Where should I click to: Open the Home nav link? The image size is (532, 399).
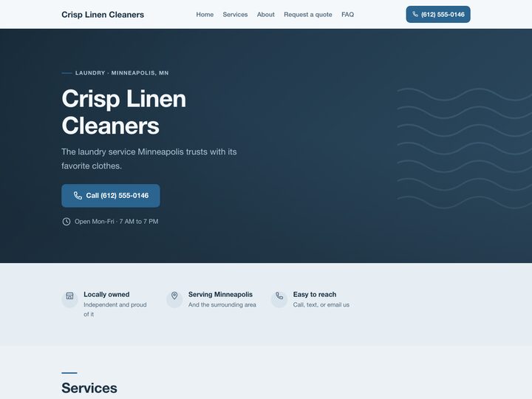click(205, 15)
